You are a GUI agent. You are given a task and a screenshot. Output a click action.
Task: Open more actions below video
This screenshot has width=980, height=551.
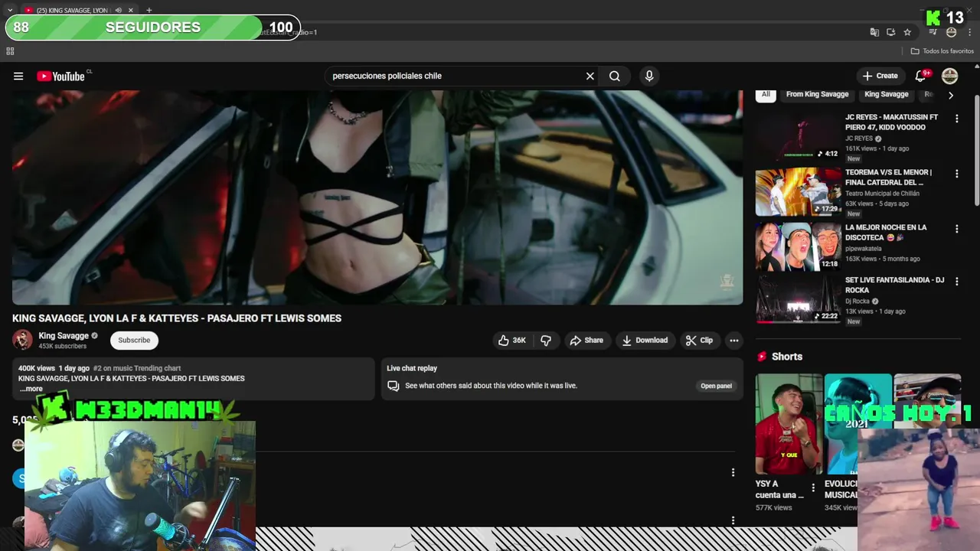click(734, 341)
